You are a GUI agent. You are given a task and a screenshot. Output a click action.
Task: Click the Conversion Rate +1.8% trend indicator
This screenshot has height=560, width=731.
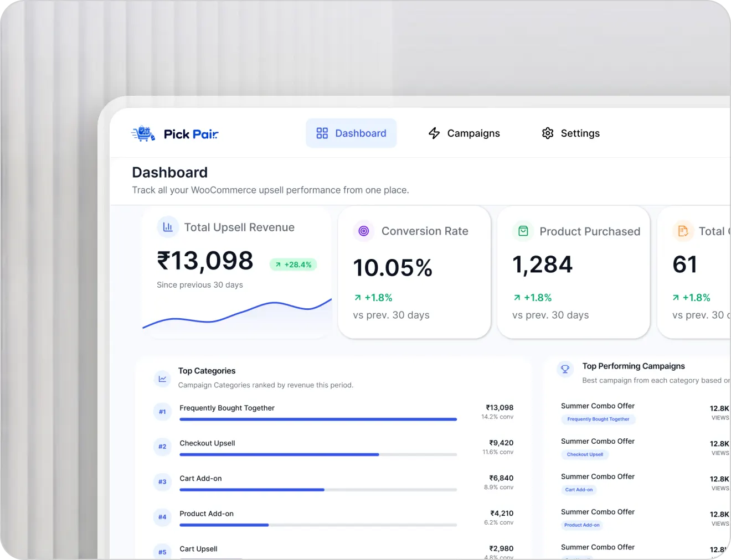[373, 298]
